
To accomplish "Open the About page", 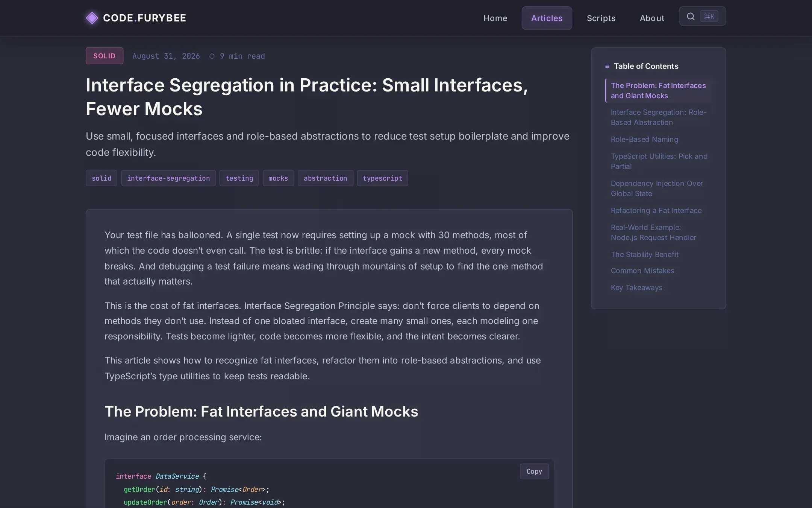I will [x=652, y=18].
